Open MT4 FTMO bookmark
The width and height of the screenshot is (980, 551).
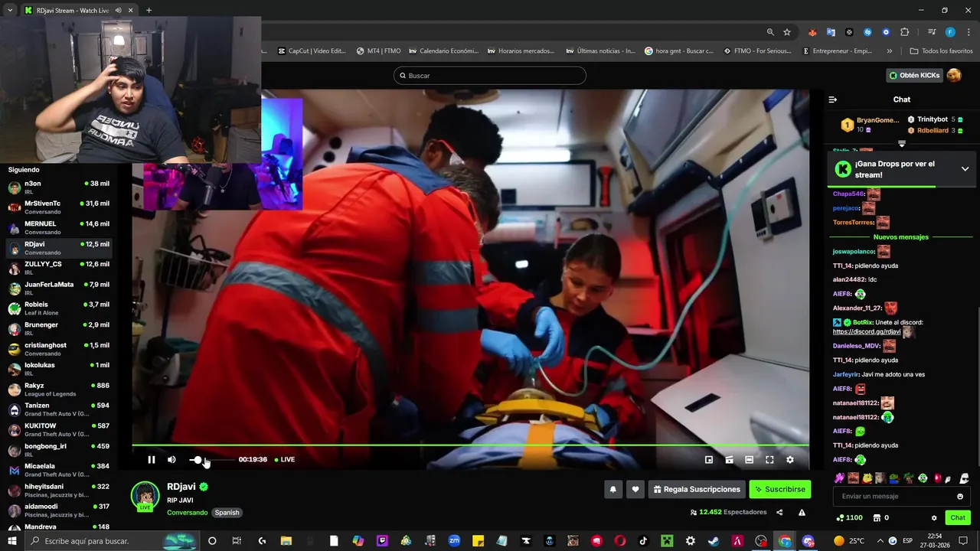click(x=378, y=51)
